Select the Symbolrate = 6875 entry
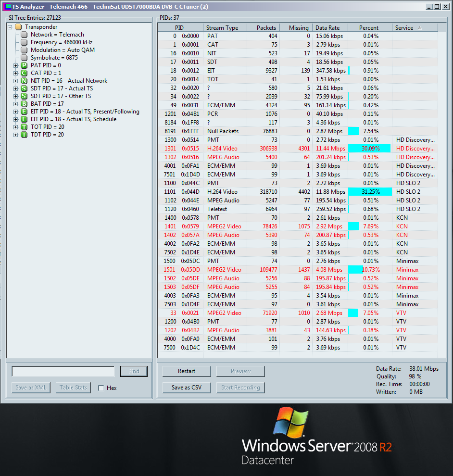The height and width of the screenshot is (476, 453). click(54, 58)
